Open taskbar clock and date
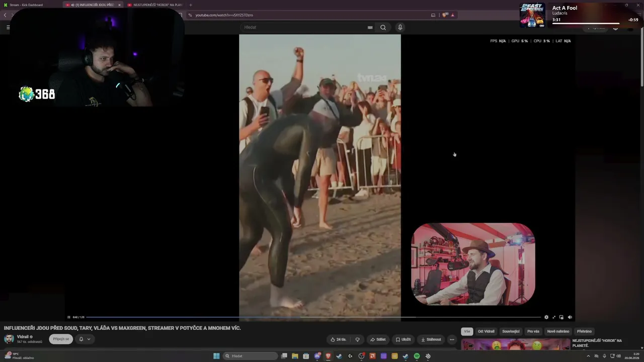This screenshot has height=362, width=644. coord(631,356)
